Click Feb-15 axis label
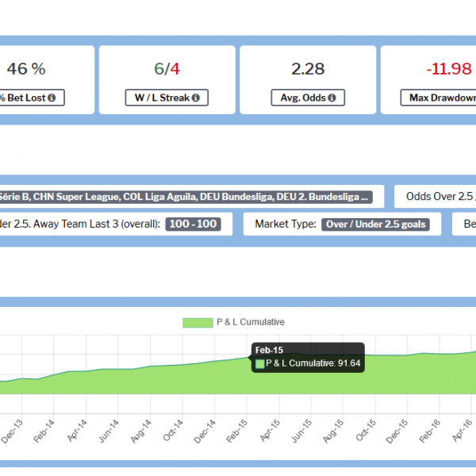Image resolution: width=476 pixels, height=476 pixels. [236, 432]
